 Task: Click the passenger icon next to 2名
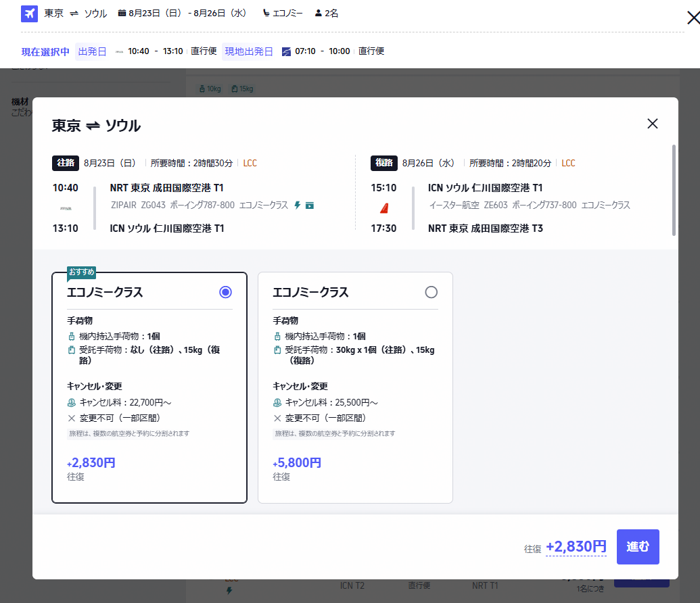pos(319,14)
